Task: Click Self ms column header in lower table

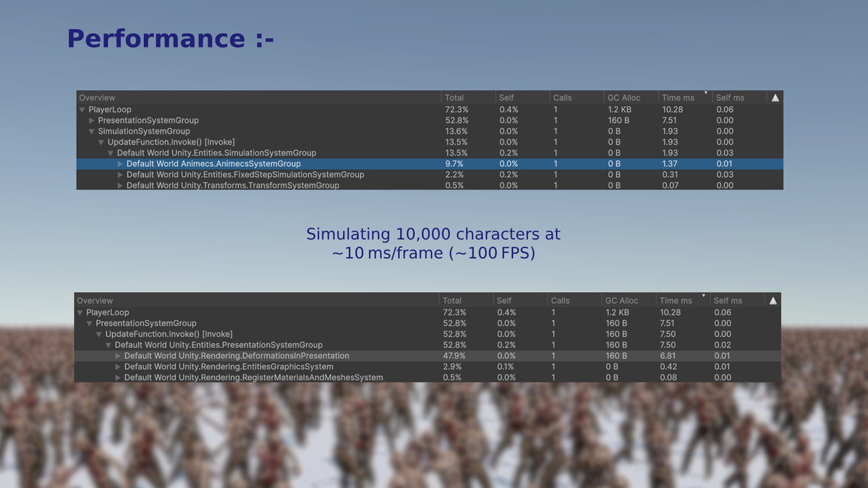Action: [x=727, y=301]
